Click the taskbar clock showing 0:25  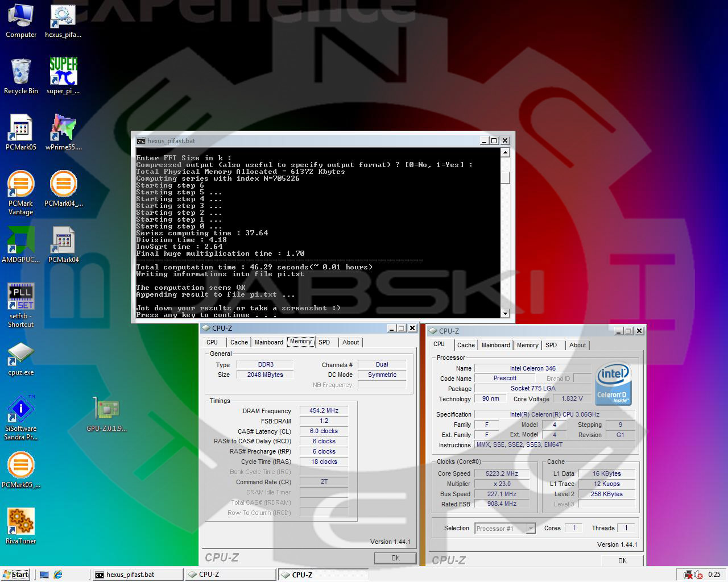pos(714,575)
